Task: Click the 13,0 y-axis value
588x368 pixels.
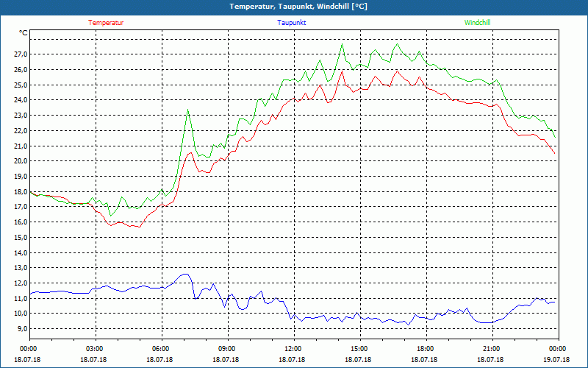Action: point(21,268)
